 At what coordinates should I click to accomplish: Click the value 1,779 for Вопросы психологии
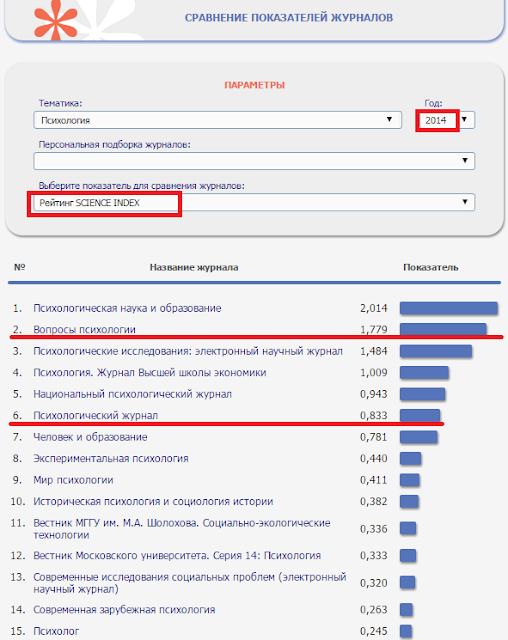click(x=373, y=329)
